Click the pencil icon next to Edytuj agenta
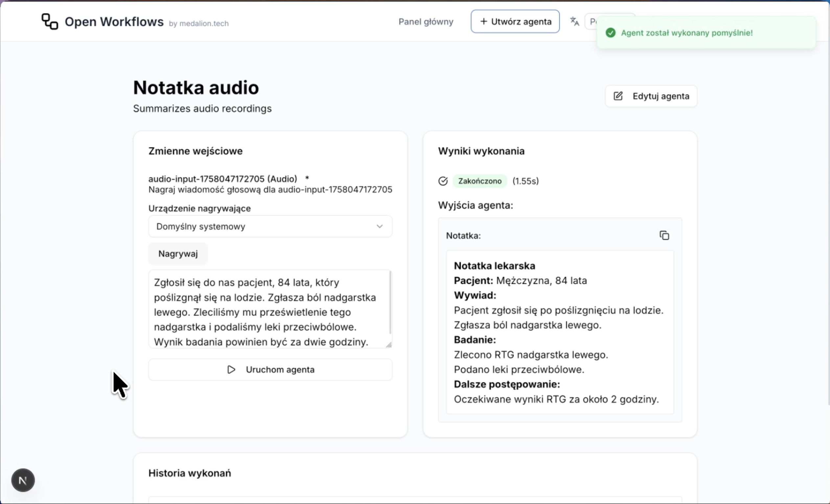This screenshot has width=830, height=504. [618, 96]
